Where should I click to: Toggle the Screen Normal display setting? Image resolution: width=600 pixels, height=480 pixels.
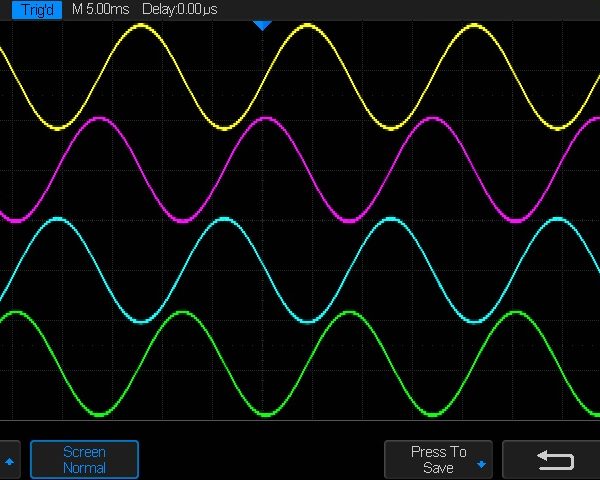[84, 460]
